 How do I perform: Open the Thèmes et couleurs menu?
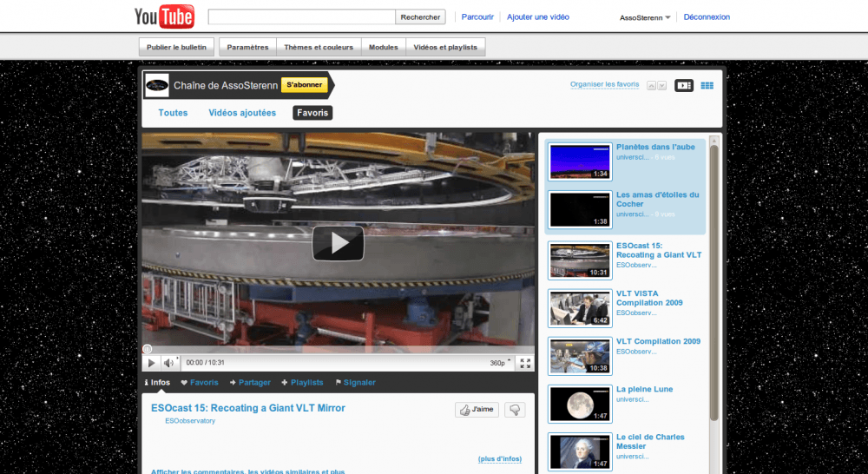[319, 47]
